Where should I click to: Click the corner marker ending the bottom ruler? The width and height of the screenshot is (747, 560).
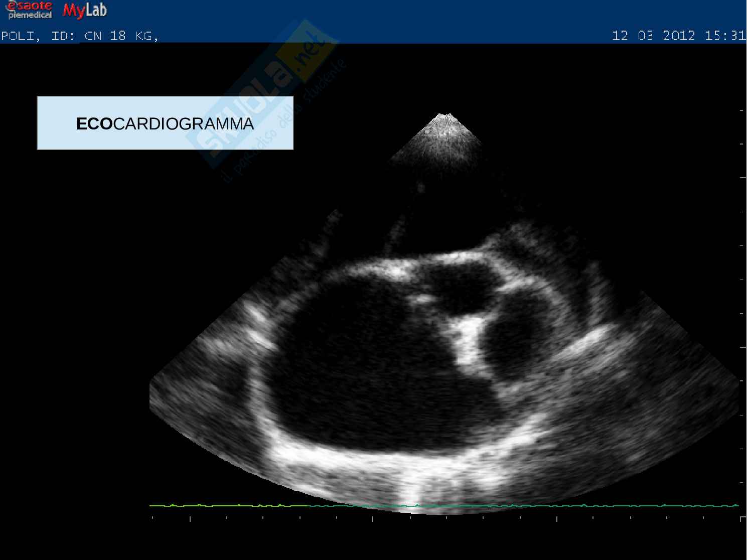[x=742, y=518]
